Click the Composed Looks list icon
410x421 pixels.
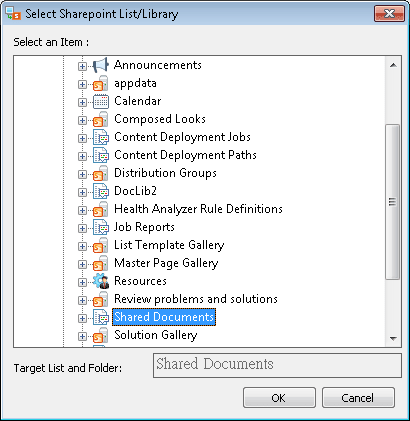coord(101,119)
